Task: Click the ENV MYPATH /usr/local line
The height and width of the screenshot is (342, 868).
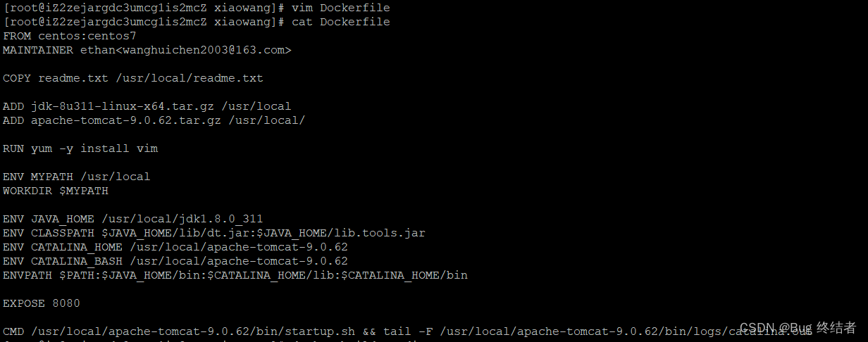Action: click(x=77, y=177)
